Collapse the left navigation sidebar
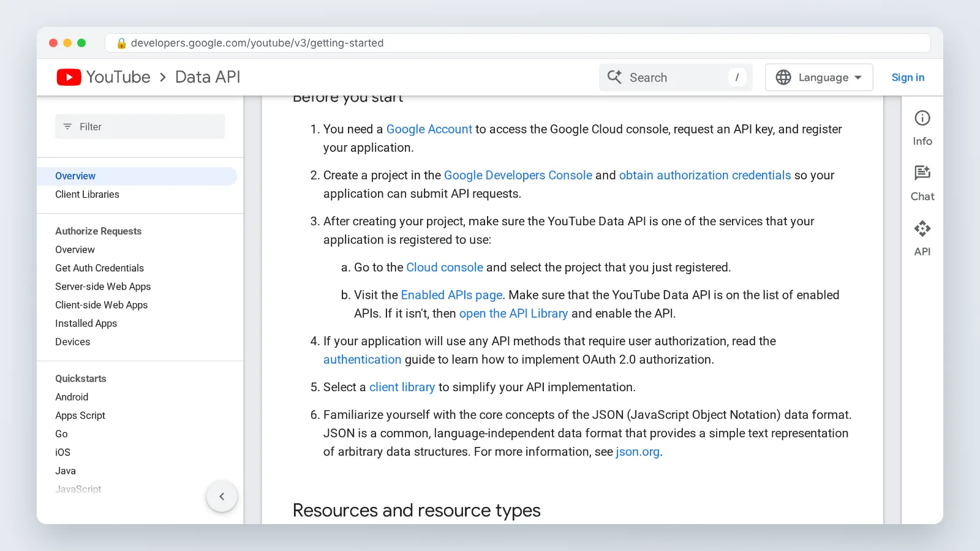The image size is (980, 551). (x=222, y=497)
